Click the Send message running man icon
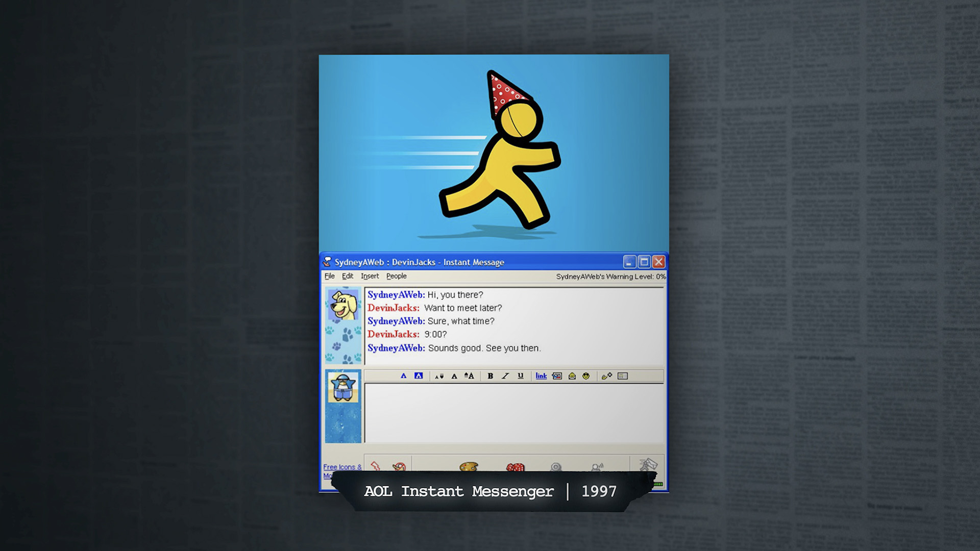 tap(648, 465)
